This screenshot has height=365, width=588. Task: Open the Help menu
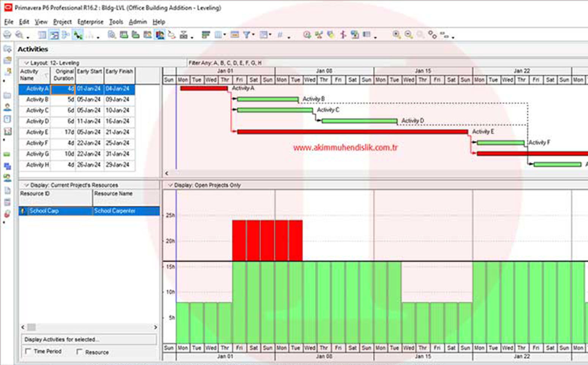(x=159, y=22)
